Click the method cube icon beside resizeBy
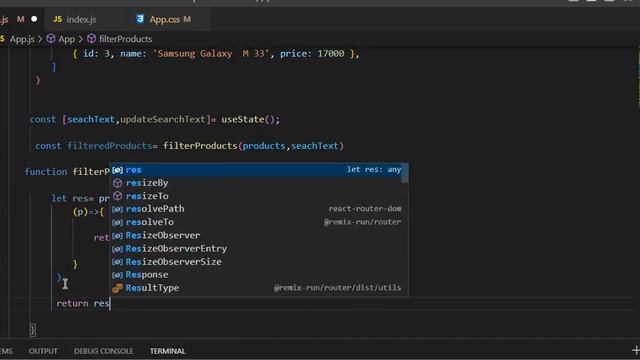The image size is (640, 360). 118,183
